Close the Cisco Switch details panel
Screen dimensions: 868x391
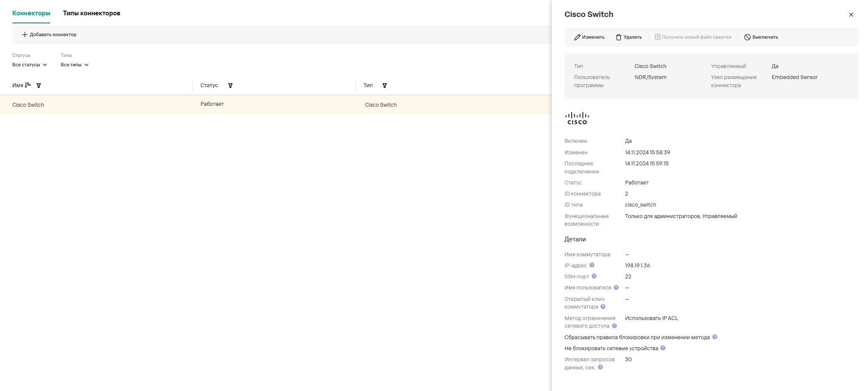point(851,15)
